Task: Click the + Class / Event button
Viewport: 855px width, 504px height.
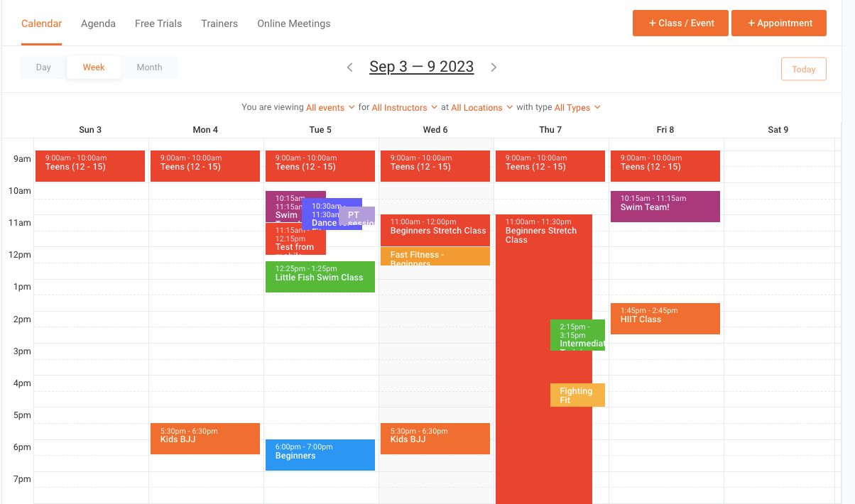Action: [680, 23]
